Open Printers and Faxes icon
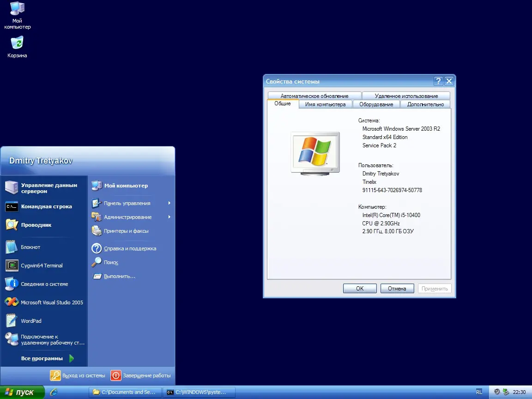The image size is (532, 399). pos(97,231)
